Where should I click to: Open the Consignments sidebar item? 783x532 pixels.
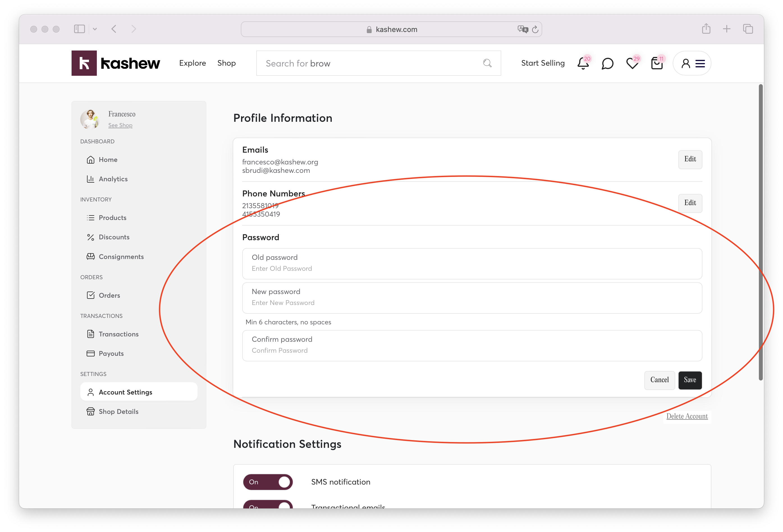[121, 257]
